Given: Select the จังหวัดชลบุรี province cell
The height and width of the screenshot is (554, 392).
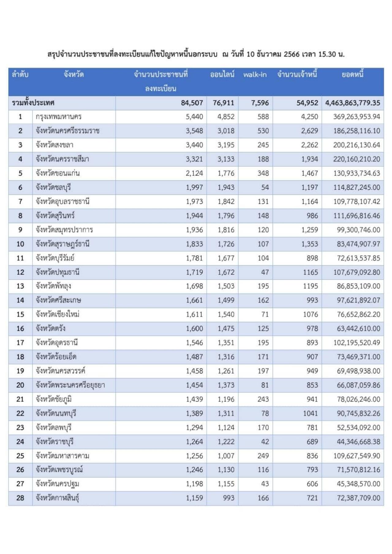Looking at the screenshot, I should (x=53, y=187).
